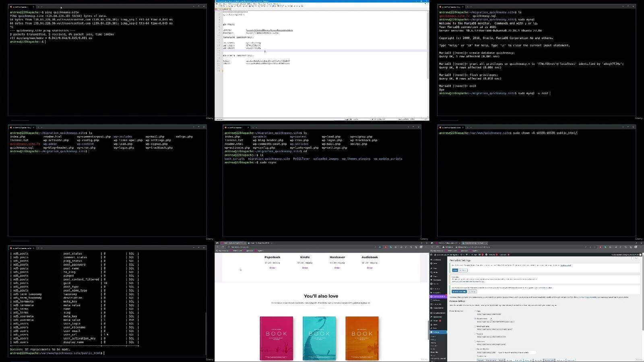The width and height of the screenshot is (644, 362).
Task: Open the tab dropdown in the sudo rsync terminal
Action: [257, 128]
